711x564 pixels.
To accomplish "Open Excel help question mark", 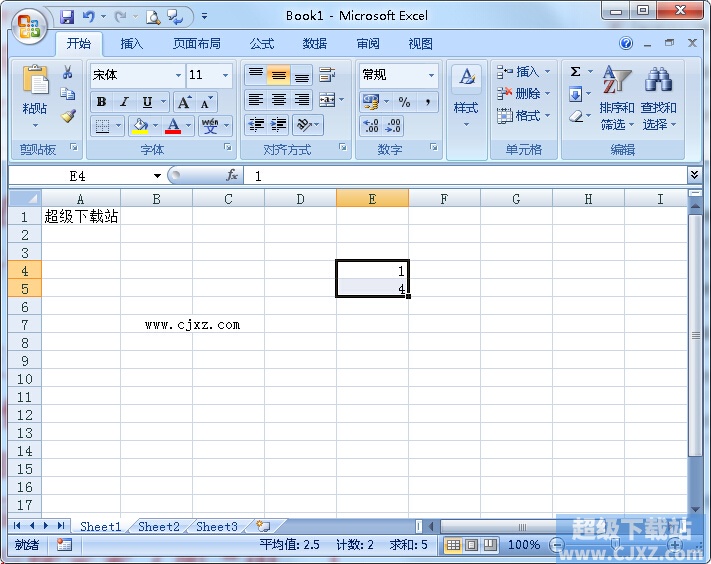I will pos(626,43).
